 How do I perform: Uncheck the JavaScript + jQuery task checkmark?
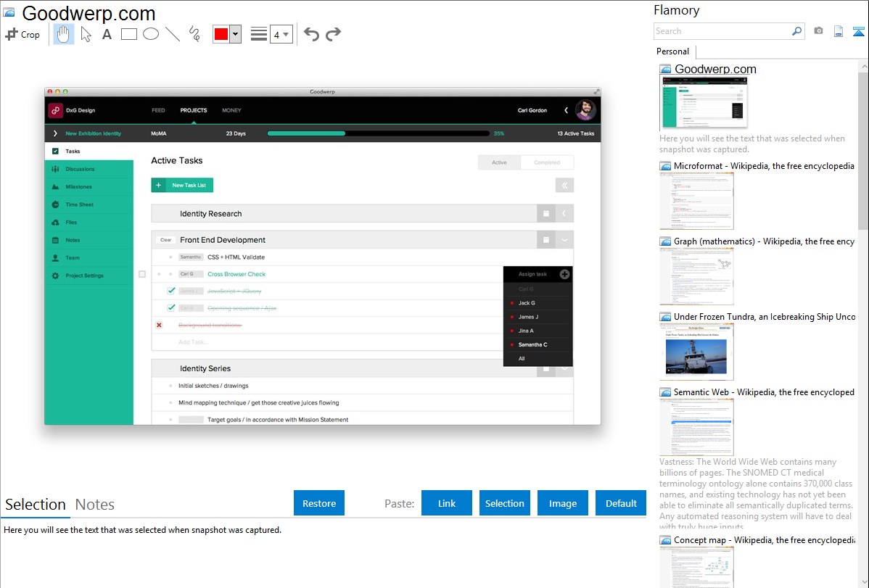coord(171,291)
